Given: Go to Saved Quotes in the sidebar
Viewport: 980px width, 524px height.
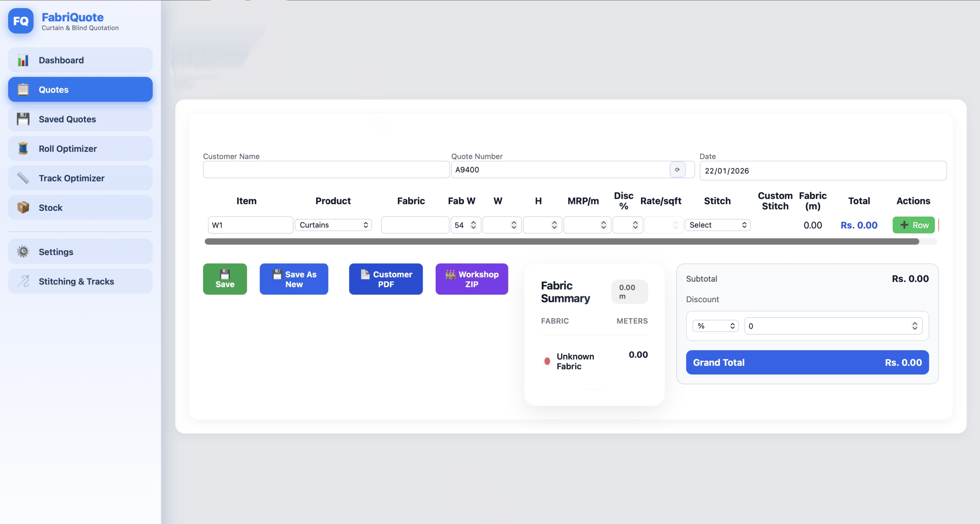Looking at the screenshot, I should pos(80,119).
